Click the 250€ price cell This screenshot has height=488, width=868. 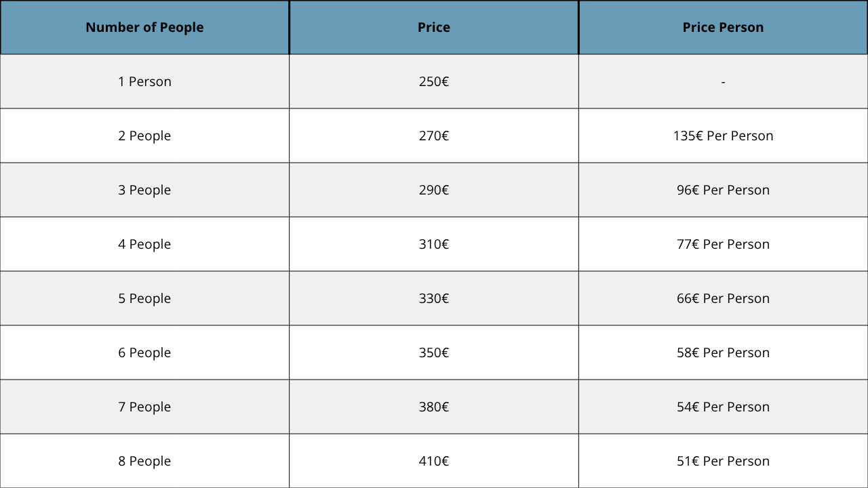(434, 81)
